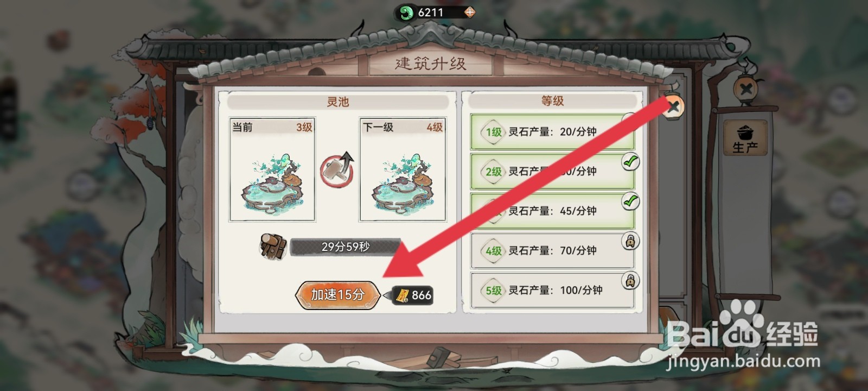Click the green checkmark on 2级 row
The image size is (868, 391).
(x=630, y=162)
